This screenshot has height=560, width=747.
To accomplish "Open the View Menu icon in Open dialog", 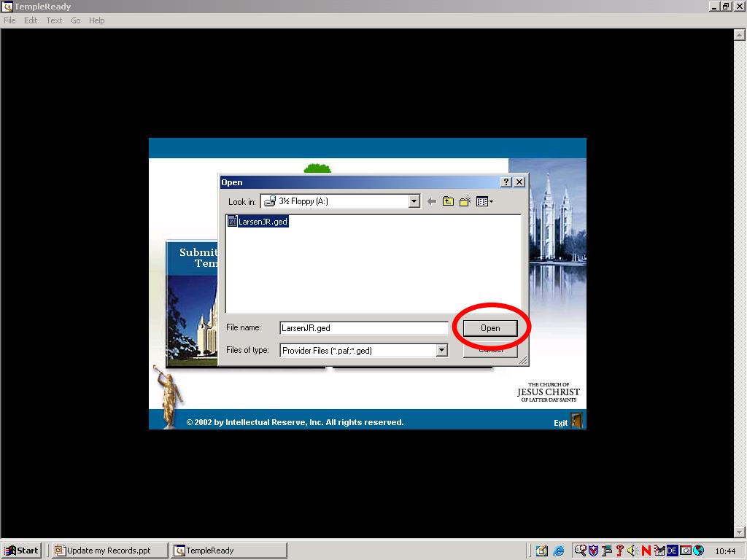I will [484, 201].
